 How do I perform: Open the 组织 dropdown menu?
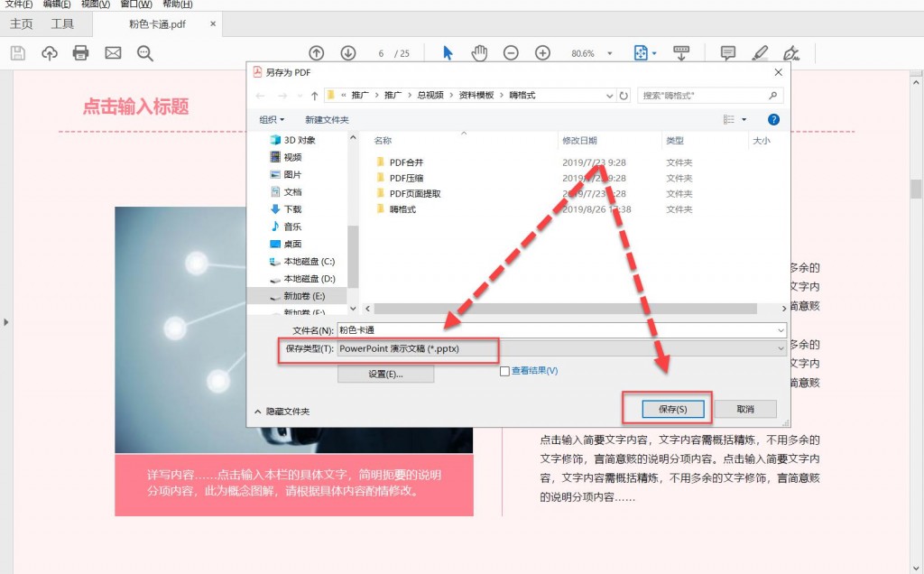pos(272,120)
